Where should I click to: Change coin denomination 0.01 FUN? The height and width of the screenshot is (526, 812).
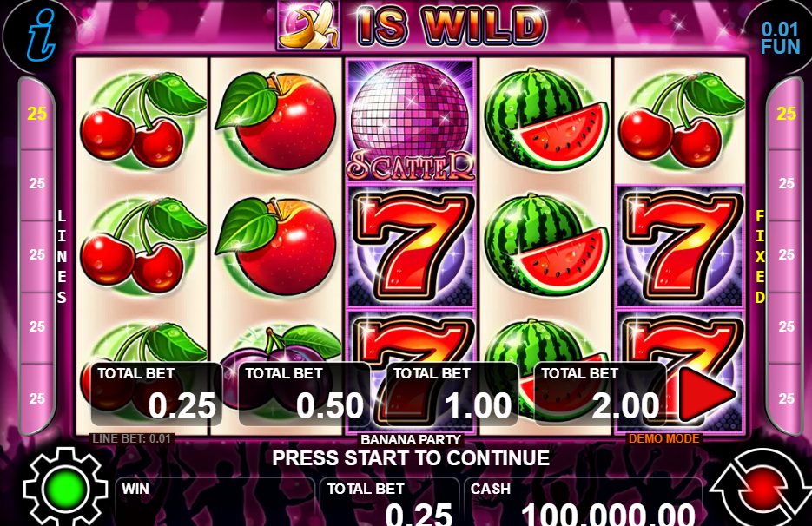780,37
